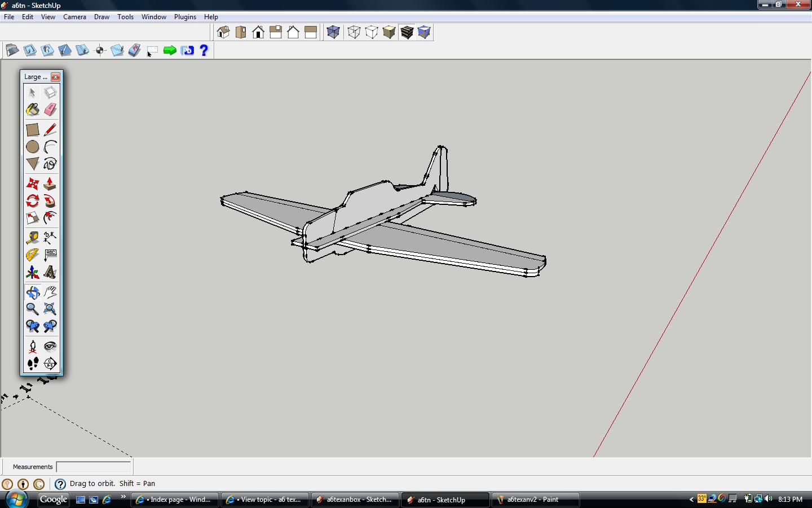Select the Paint Bucket tool
Viewport: 812px width, 508px height.
tap(33, 110)
